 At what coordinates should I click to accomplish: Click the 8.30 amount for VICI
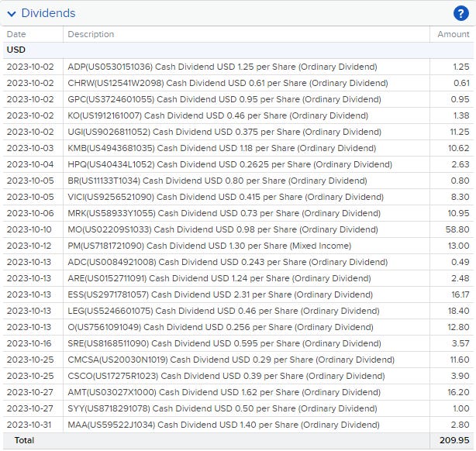pos(460,197)
